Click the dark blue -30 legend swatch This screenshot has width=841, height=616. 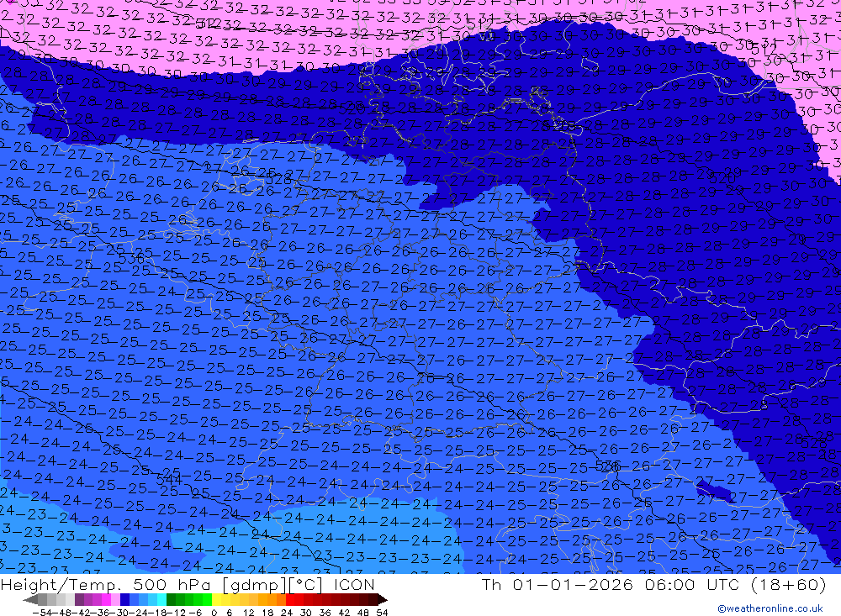124,600
